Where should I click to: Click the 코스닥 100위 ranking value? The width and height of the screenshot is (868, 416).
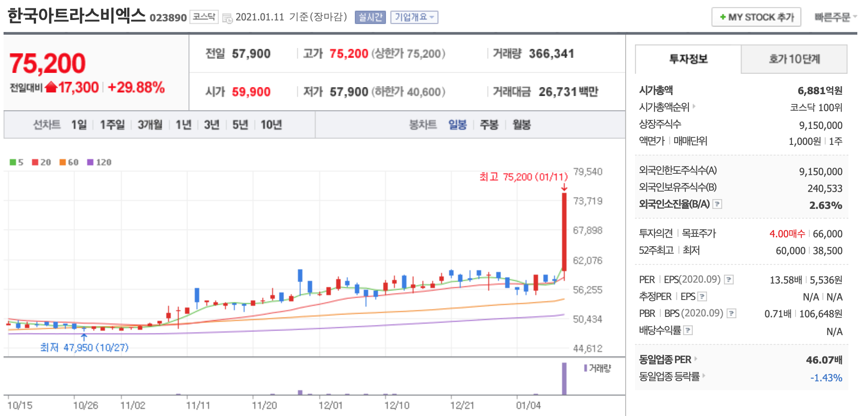816,107
